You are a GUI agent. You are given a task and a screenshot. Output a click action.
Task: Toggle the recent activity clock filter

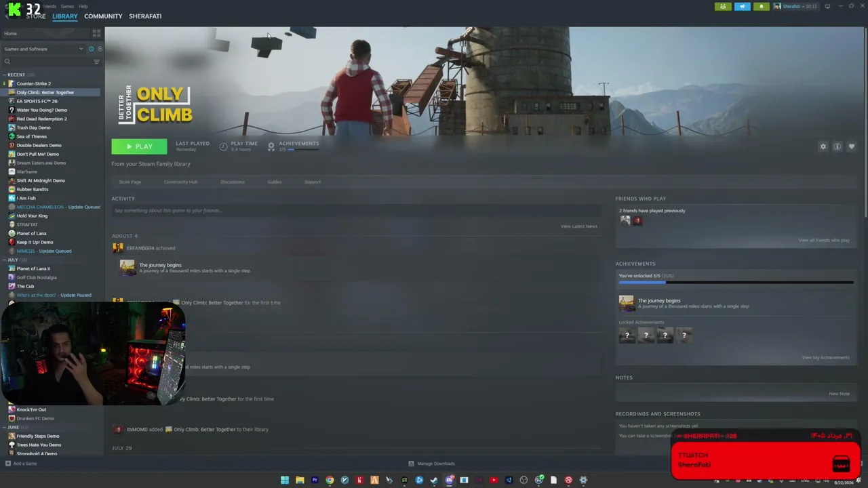click(91, 49)
